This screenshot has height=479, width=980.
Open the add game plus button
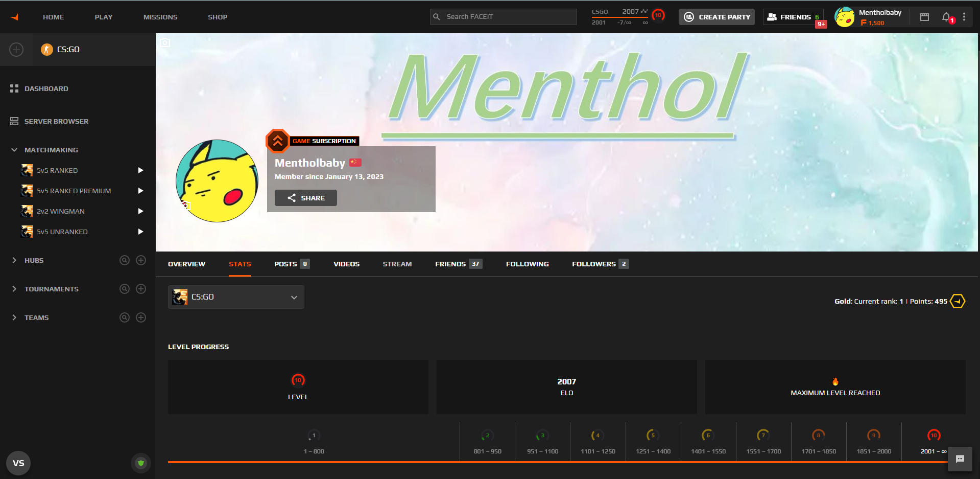(x=16, y=50)
